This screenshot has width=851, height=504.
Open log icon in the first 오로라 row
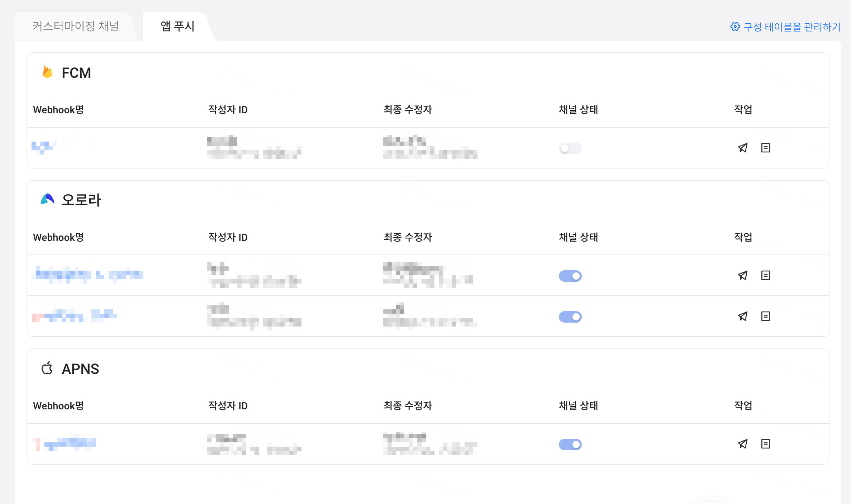[x=765, y=275]
